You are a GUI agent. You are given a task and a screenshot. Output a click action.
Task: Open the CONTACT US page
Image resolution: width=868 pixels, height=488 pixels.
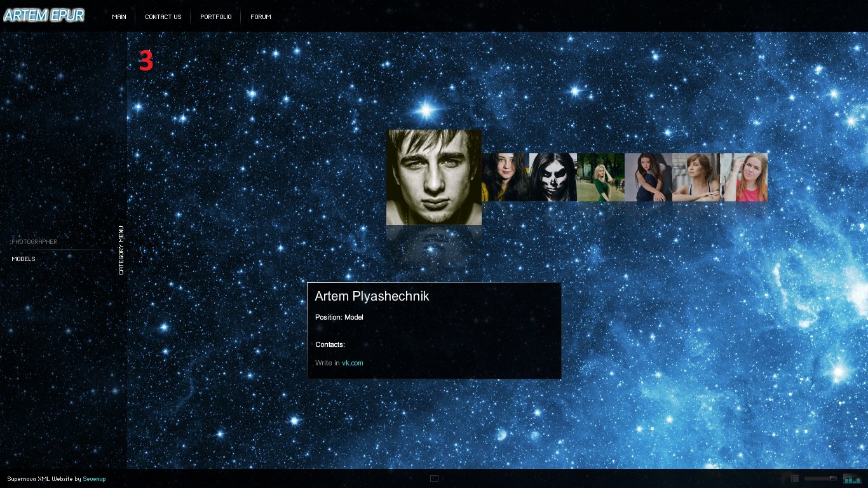click(x=163, y=17)
